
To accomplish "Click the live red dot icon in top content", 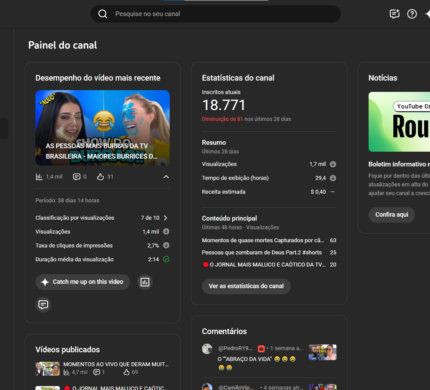I will point(206,265).
